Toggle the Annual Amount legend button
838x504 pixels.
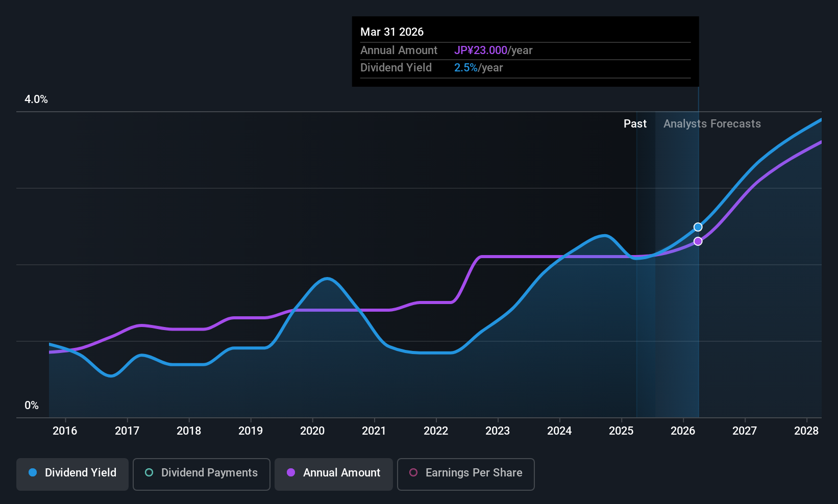(334, 474)
